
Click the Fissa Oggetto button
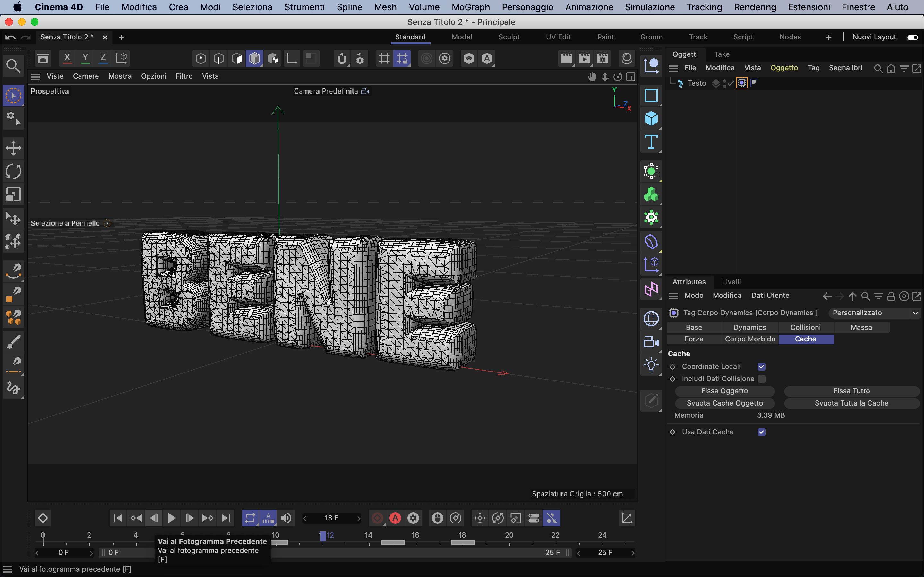pyautogui.click(x=724, y=391)
